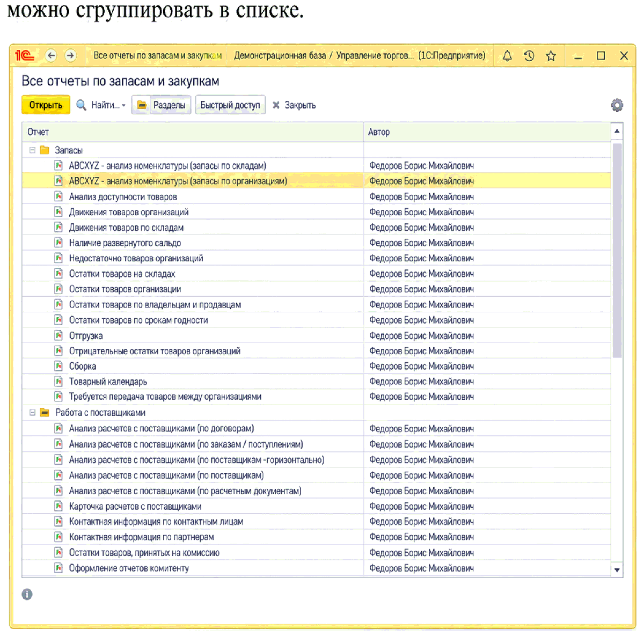Screen dimensions: 644x644
Task: Select Анализ расчетов (по поставщикам -горизонтально)
Action: (x=196, y=460)
